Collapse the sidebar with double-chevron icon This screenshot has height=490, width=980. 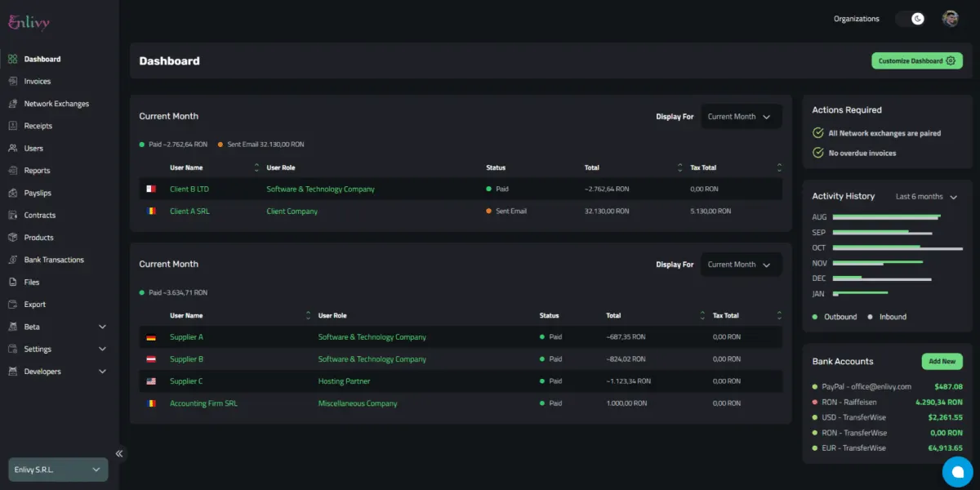[x=119, y=453]
